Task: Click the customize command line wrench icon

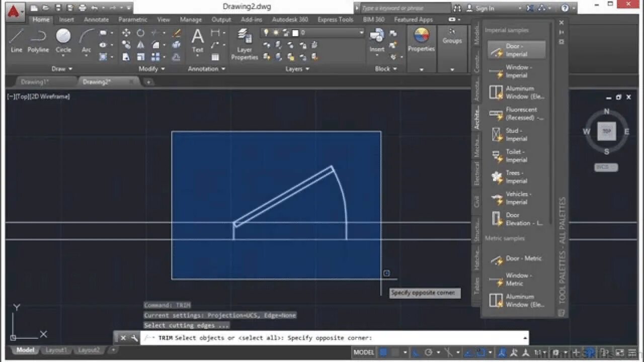Action: tap(134, 338)
